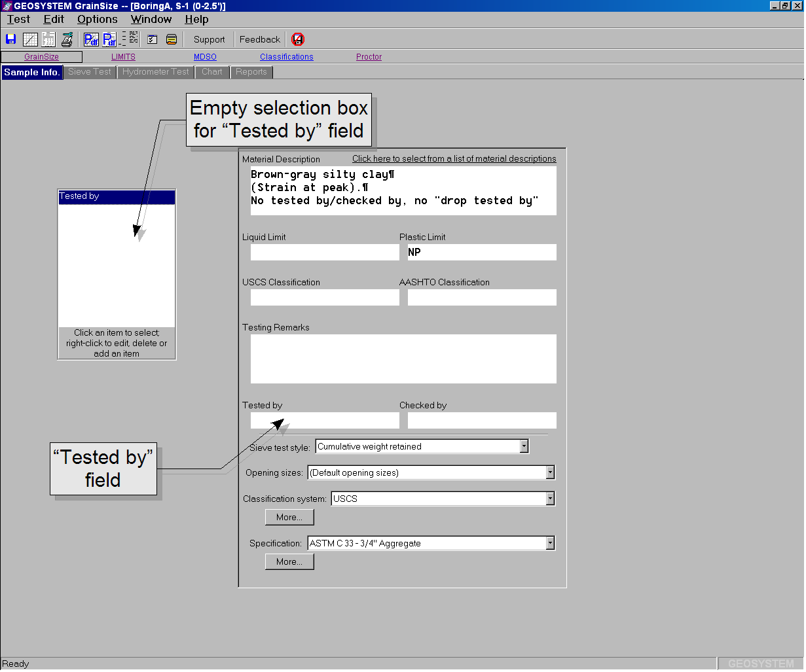The width and height of the screenshot is (806, 672).
Task: Expand the Opening sizes list
Action: [x=550, y=472]
